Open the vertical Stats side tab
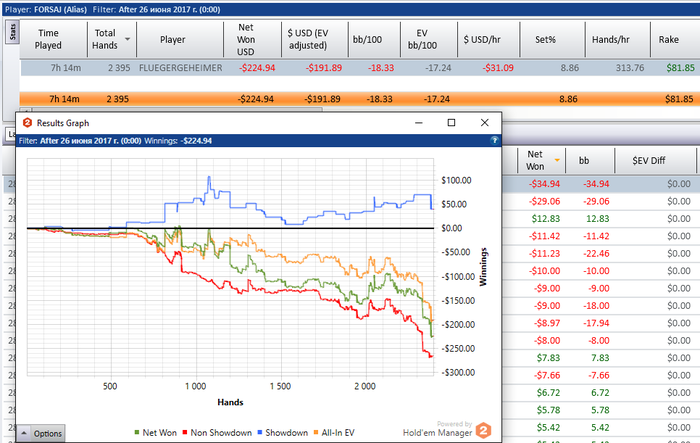This screenshot has width=700, height=443. [x=12, y=32]
